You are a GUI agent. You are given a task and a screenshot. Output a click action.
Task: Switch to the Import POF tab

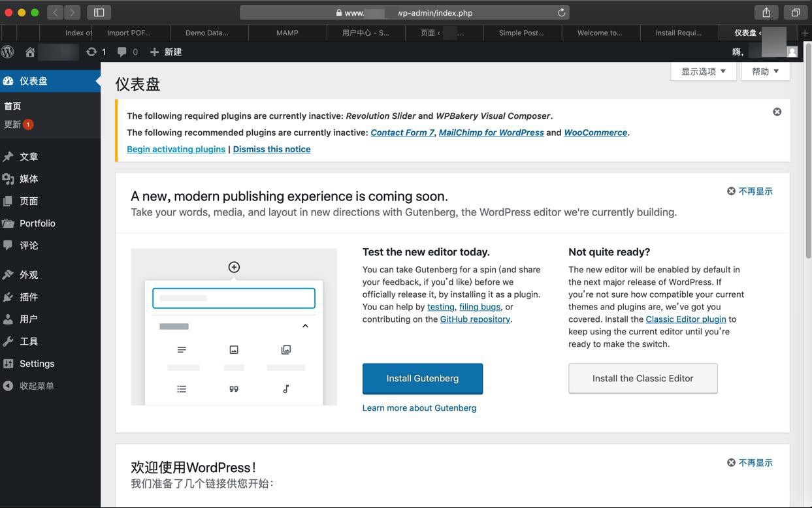tap(131, 33)
